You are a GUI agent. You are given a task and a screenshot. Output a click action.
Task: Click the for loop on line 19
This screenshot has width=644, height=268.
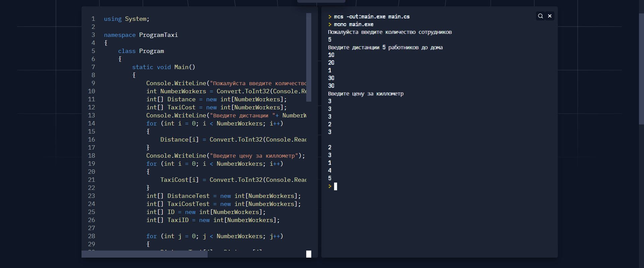(x=215, y=164)
